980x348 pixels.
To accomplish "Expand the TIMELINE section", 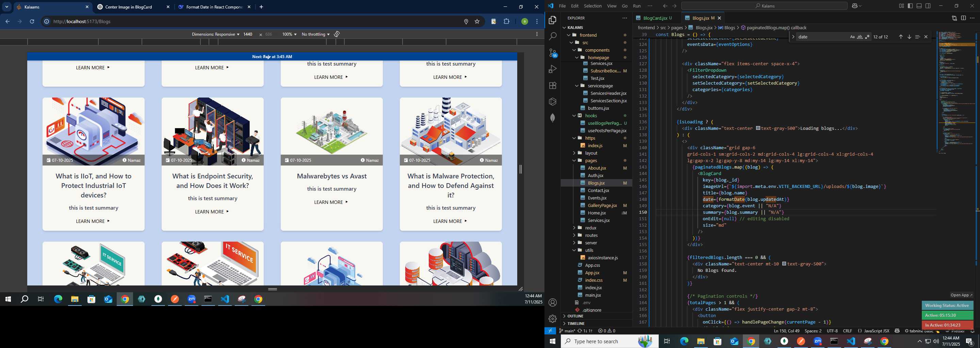I will tap(597, 323).
